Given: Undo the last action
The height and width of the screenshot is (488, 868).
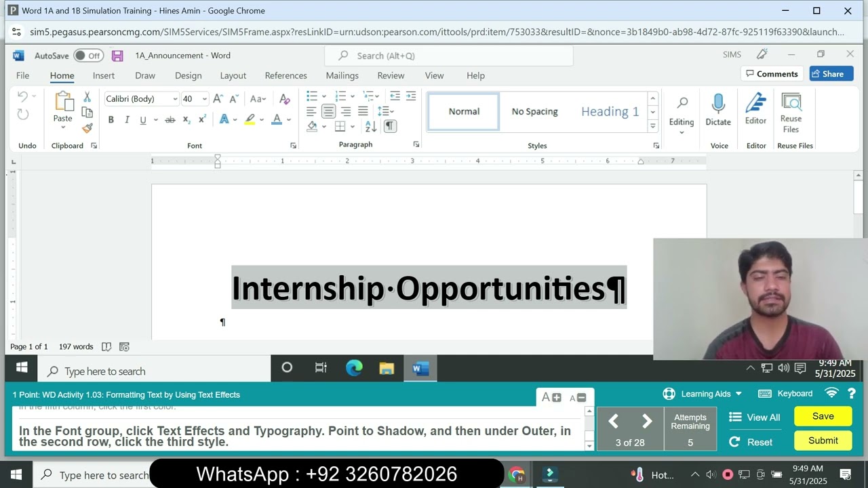Looking at the screenshot, I should pos(23,97).
